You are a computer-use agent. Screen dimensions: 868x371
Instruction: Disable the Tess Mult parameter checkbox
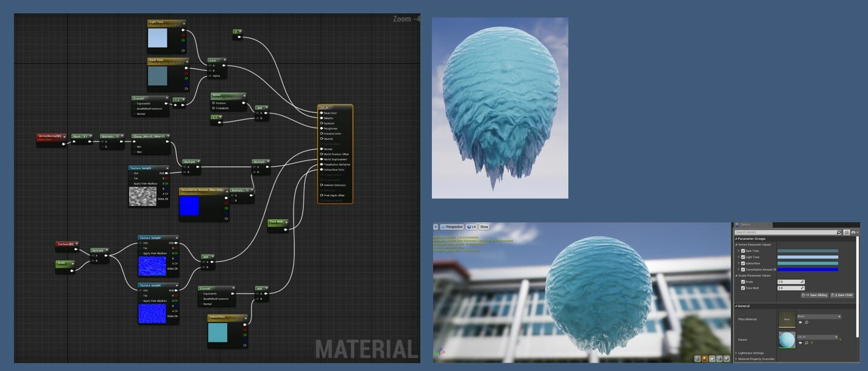[x=743, y=288]
